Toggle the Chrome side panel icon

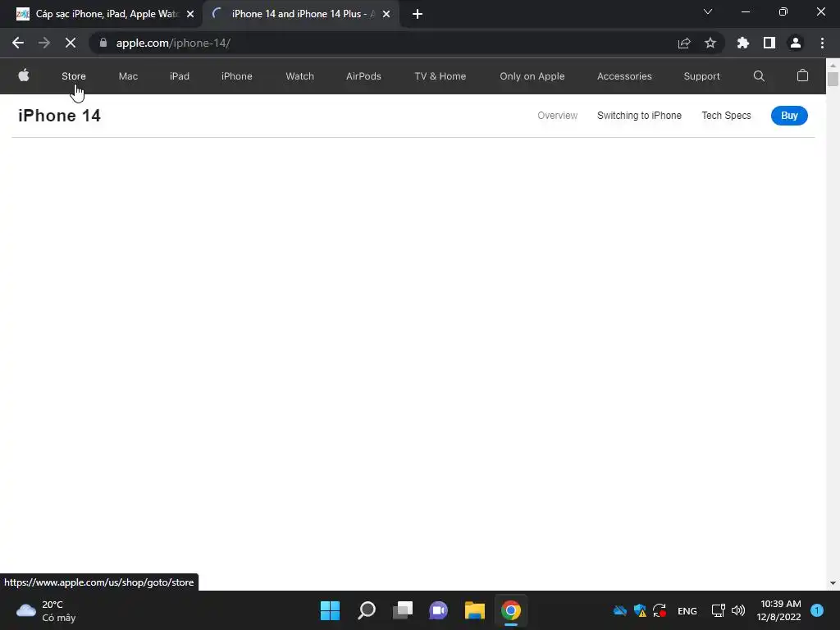pyautogui.click(x=769, y=43)
